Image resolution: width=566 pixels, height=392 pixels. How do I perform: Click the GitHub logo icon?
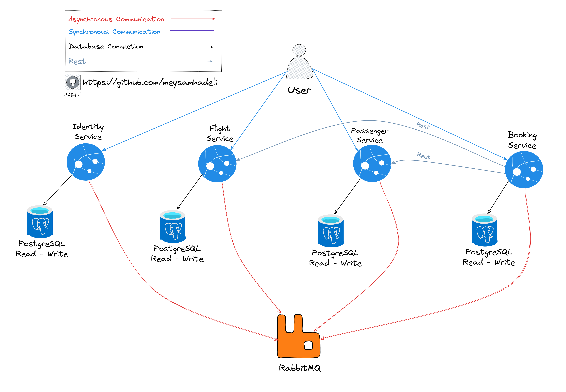[72, 82]
